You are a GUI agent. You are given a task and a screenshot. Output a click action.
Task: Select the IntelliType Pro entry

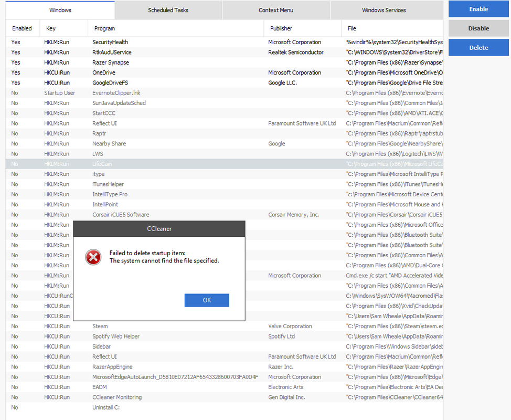[x=224, y=194]
